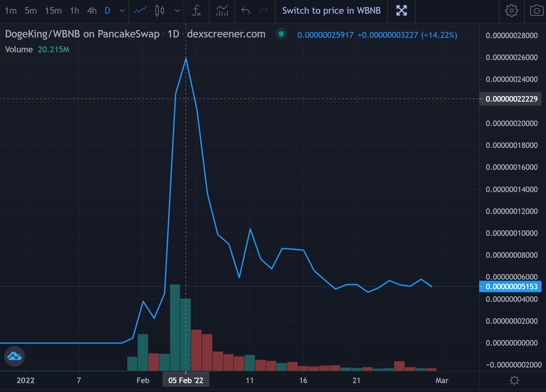Undo the last chart action
This screenshot has width=546, height=392.
tap(245, 10)
